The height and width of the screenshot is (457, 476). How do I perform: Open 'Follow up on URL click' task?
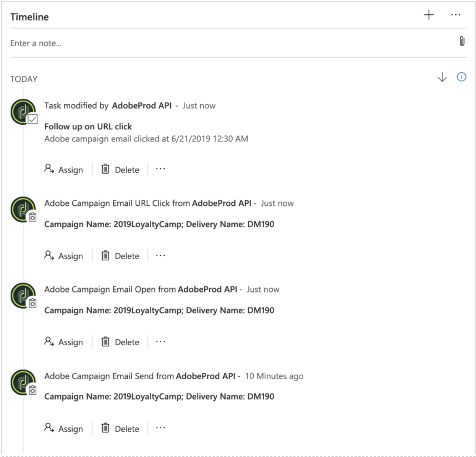88,127
